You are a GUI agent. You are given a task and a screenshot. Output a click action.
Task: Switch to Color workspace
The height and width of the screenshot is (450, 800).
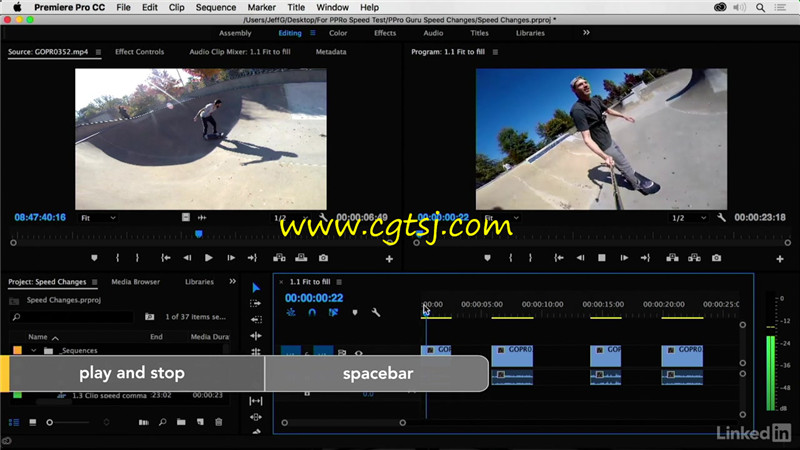click(338, 33)
